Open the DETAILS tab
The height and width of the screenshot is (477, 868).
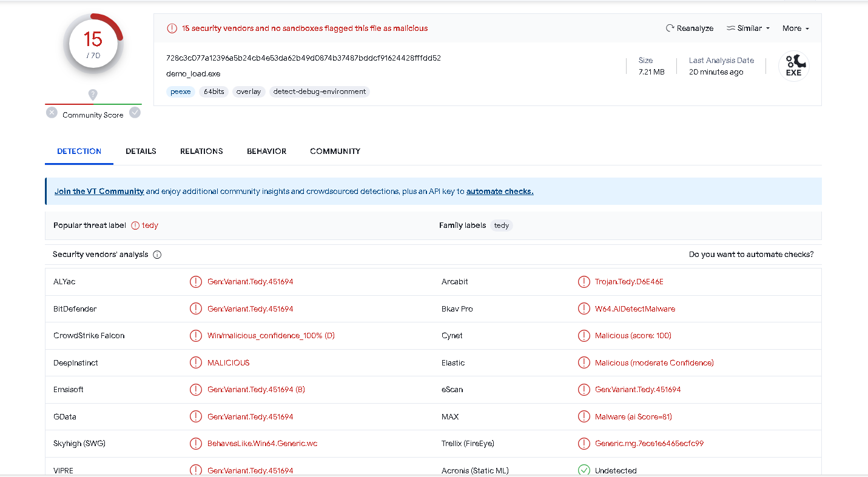(x=141, y=152)
